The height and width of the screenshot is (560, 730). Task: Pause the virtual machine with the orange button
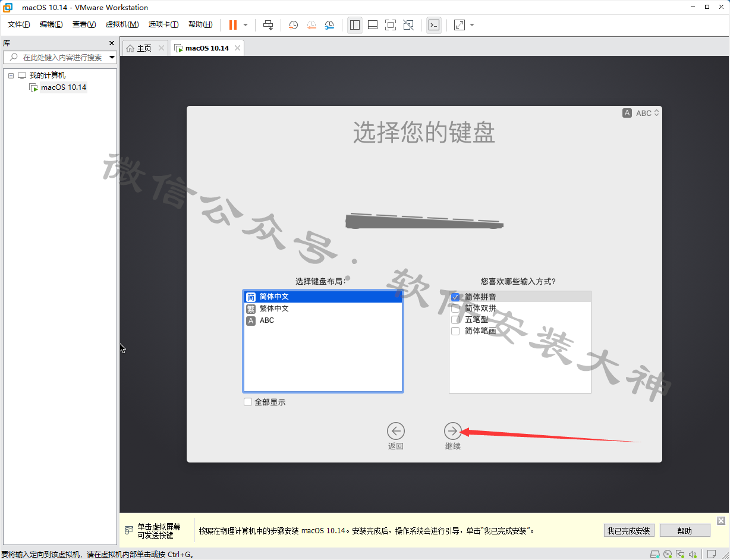click(x=233, y=25)
